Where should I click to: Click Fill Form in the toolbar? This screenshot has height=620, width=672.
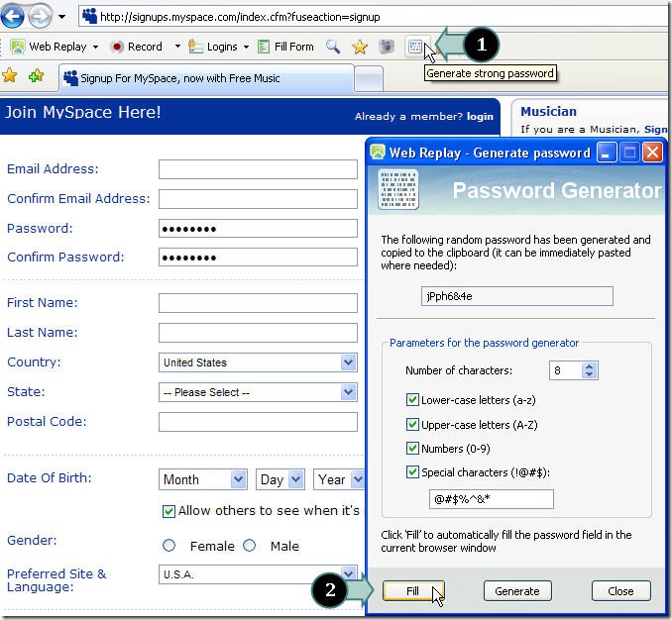coord(285,47)
